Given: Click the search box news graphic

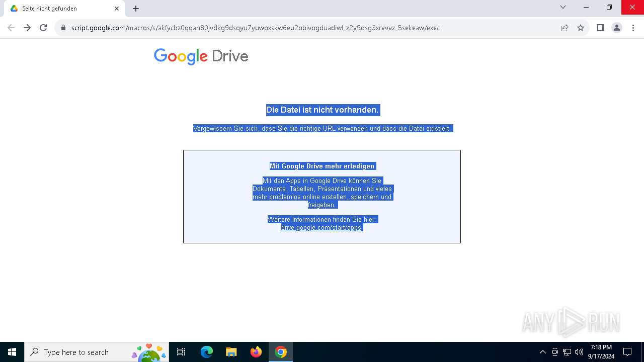Looking at the screenshot, I should (x=149, y=352).
